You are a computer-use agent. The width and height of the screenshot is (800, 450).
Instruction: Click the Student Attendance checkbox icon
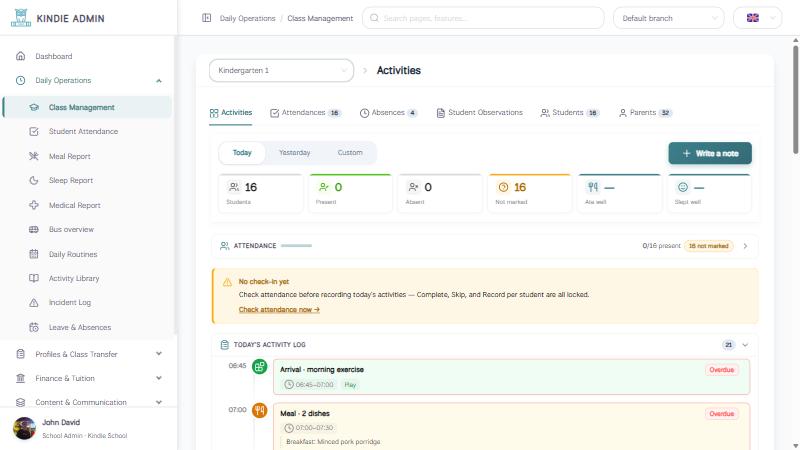(x=34, y=132)
